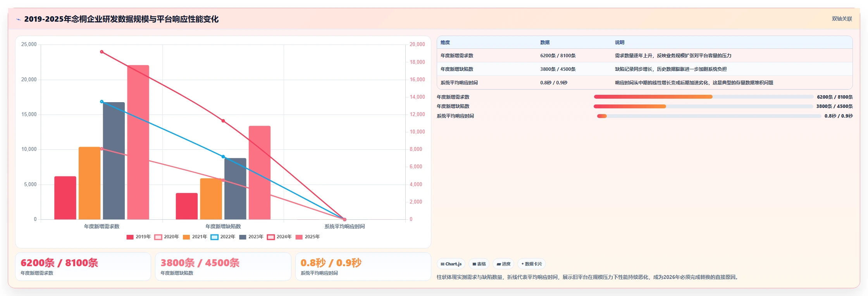This screenshot has width=868, height=296.
Task: Click the 说明 table column header
Action: click(x=620, y=43)
